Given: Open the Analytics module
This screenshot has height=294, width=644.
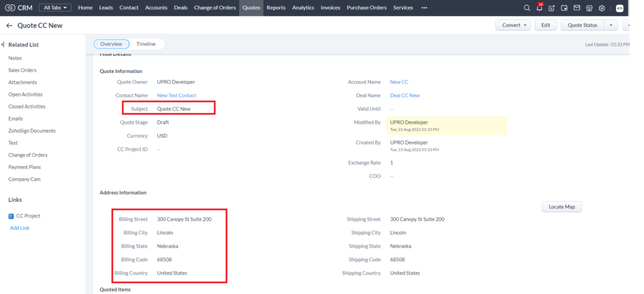Looking at the screenshot, I should [x=303, y=8].
